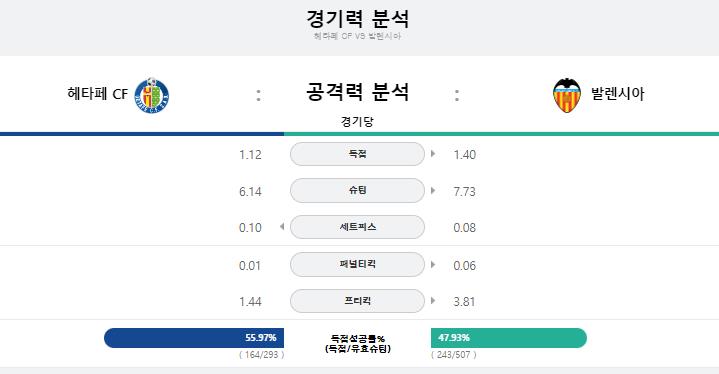Click the 발렌시아 team name
Screen dimensions: 719x374
click(x=618, y=94)
